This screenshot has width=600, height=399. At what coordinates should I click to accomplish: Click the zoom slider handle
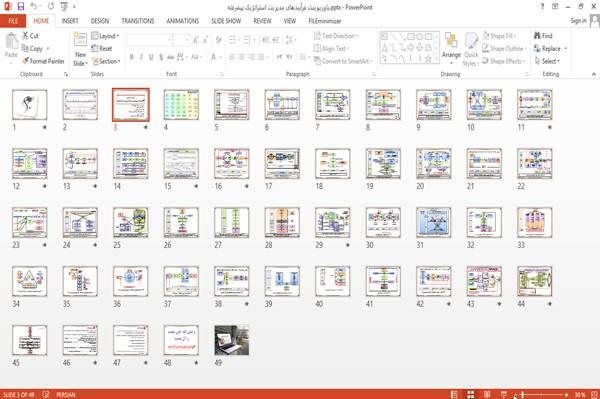point(522,394)
